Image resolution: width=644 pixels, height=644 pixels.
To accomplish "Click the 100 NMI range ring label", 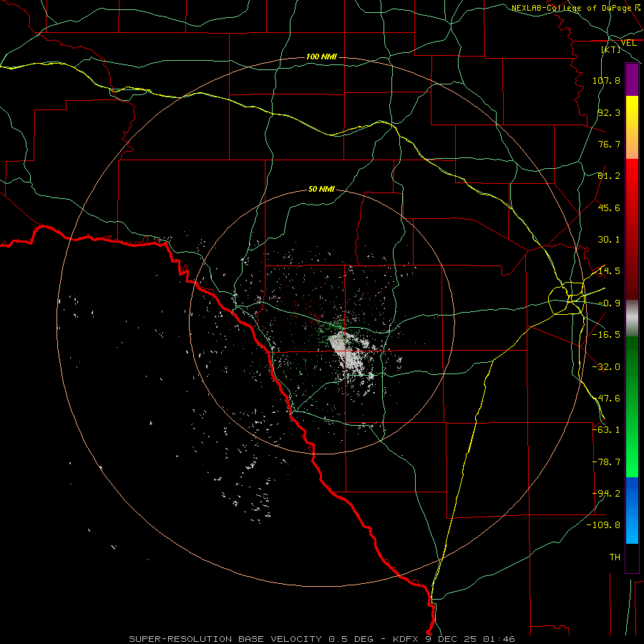I will pyautogui.click(x=321, y=57).
